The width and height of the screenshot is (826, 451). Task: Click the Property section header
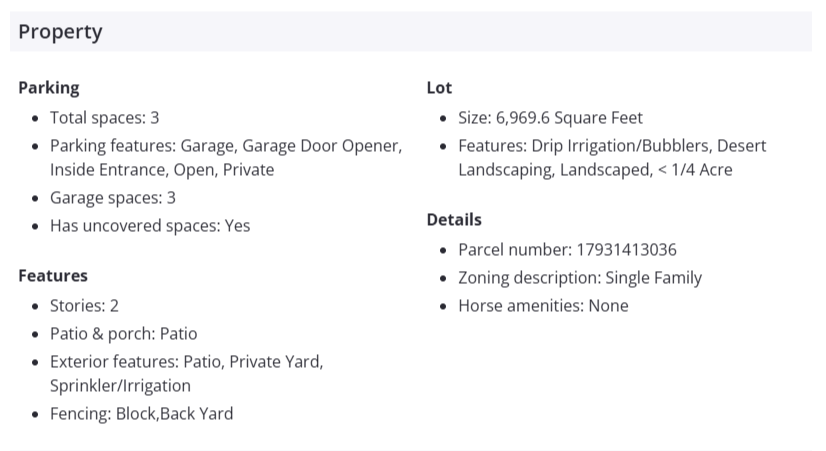(60, 32)
